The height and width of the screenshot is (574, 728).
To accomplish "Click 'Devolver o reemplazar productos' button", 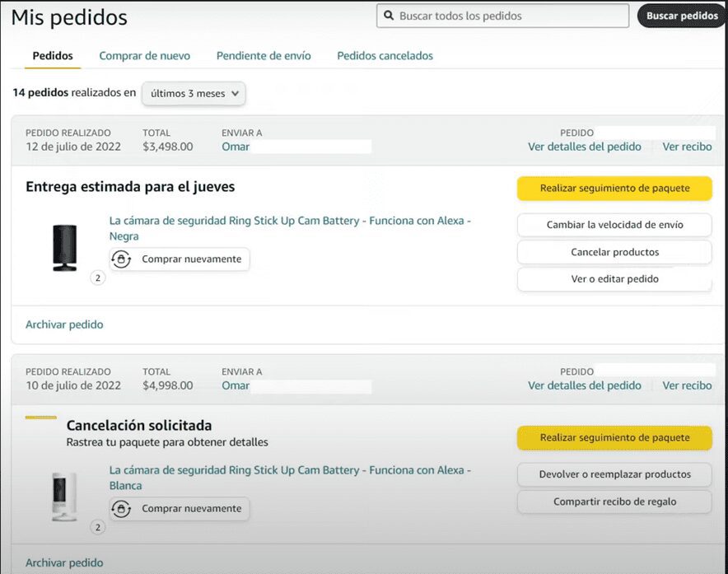I will pos(614,474).
